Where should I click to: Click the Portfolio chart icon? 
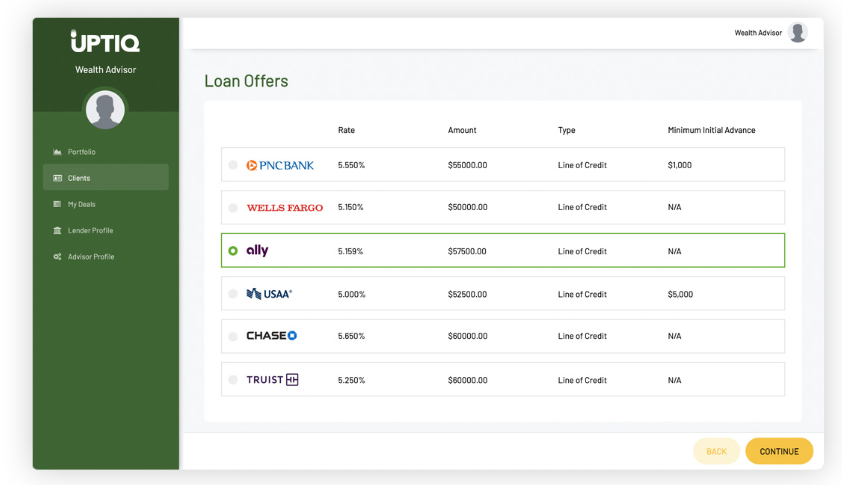(57, 152)
